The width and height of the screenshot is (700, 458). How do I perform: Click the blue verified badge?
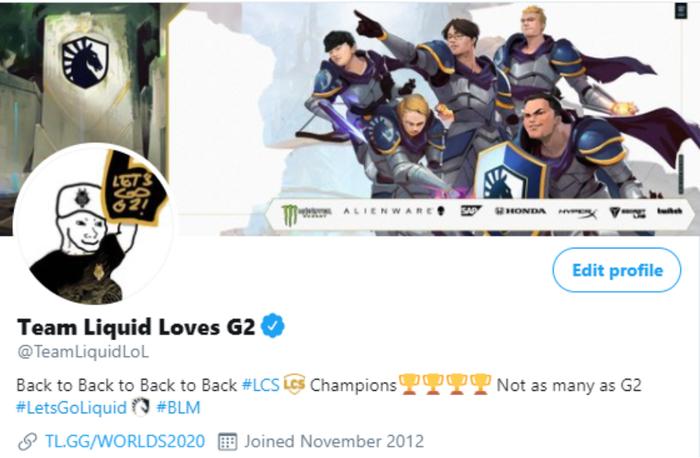click(x=272, y=326)
